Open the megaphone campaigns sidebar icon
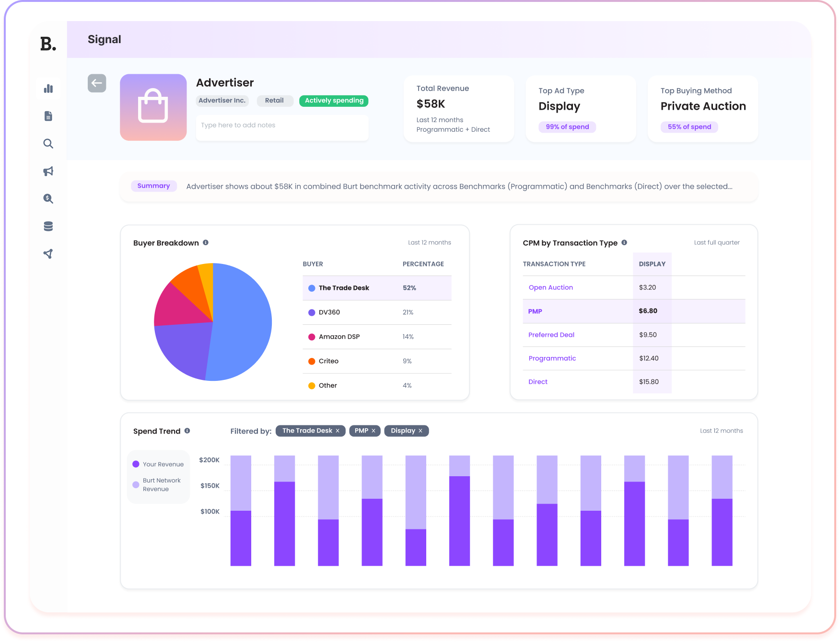 (x=48, y=171)
